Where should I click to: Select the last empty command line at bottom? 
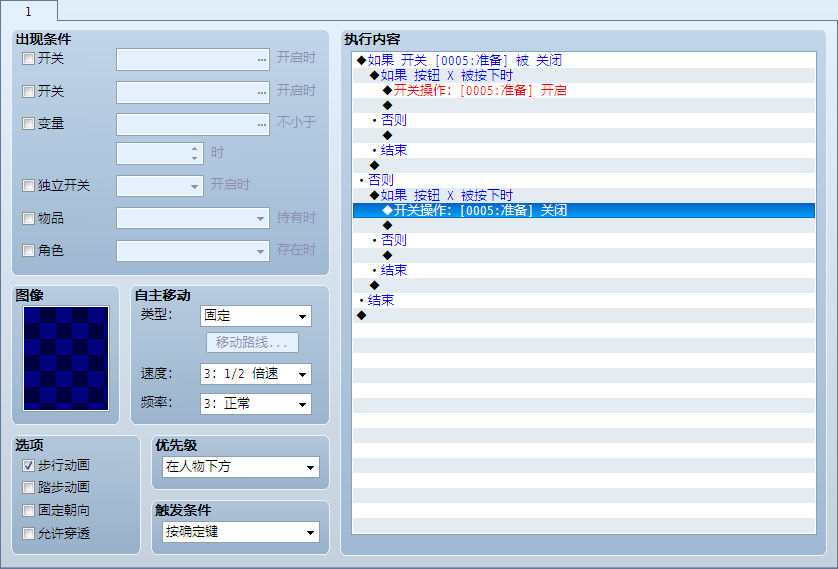584,315
